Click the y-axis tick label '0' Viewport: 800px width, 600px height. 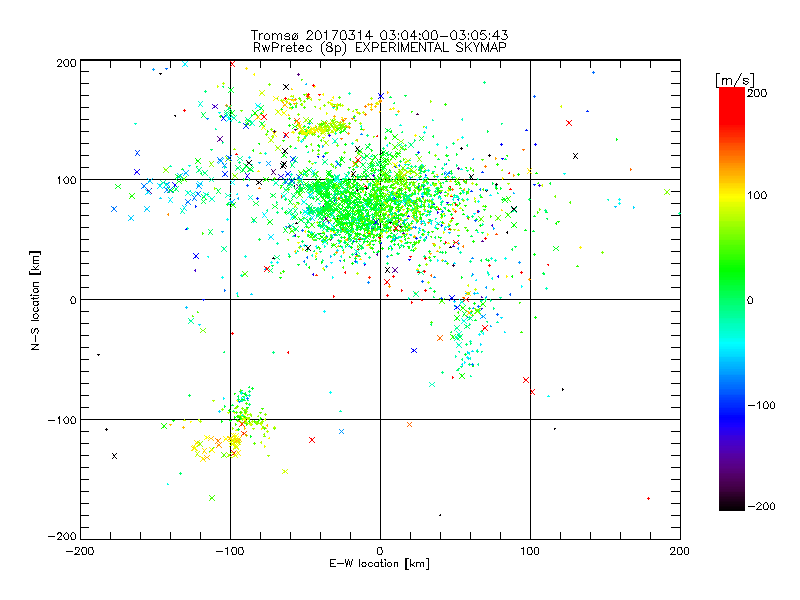click(x=73, y=300)
